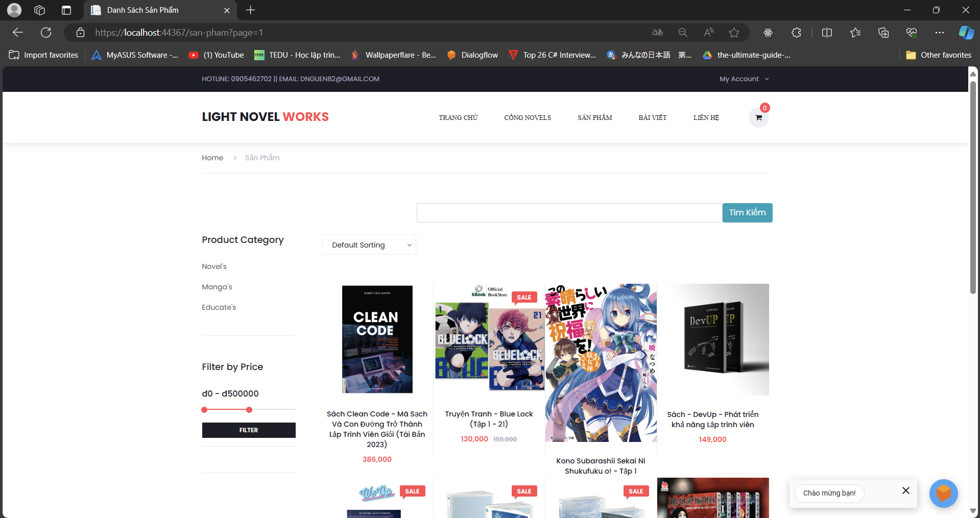Go to TRANG CHỦ menu item
The image size is (980, 518).
(x=458, y=118)
